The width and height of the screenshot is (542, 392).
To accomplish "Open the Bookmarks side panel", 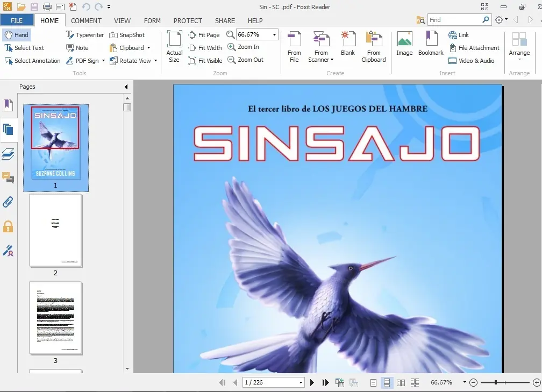I will tap(8, 105).
